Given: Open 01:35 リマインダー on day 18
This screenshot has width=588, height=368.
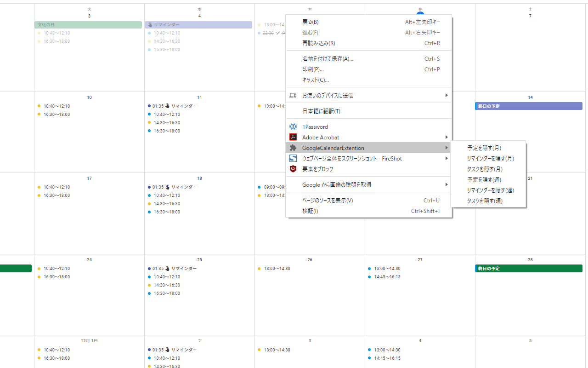Looking at the screenshot, I should point(172,187).
